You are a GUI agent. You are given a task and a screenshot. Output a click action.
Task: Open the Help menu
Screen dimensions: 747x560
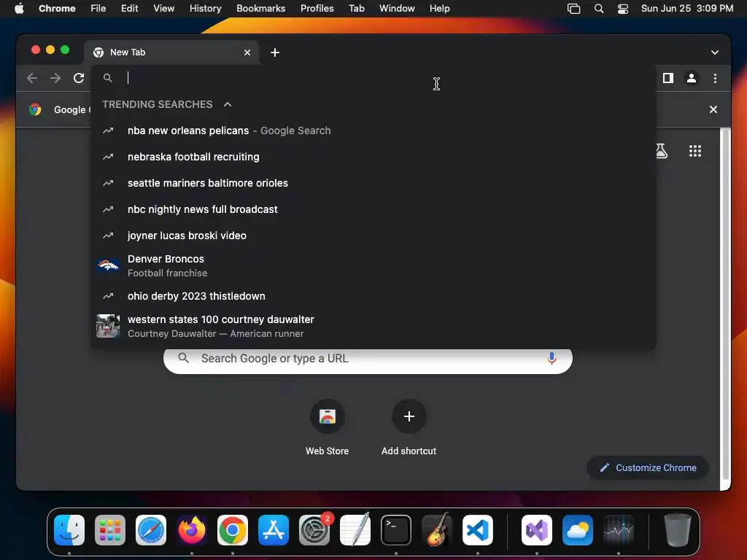tap(439, 8)
